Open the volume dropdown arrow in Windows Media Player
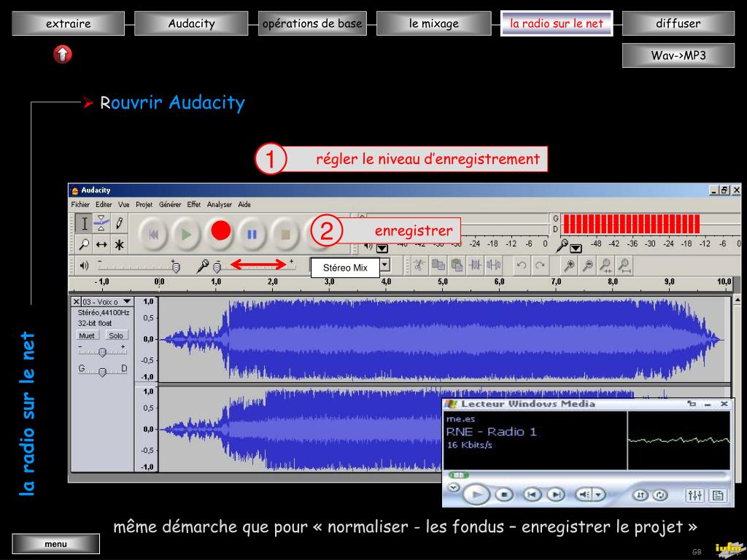 click(598, 495)
